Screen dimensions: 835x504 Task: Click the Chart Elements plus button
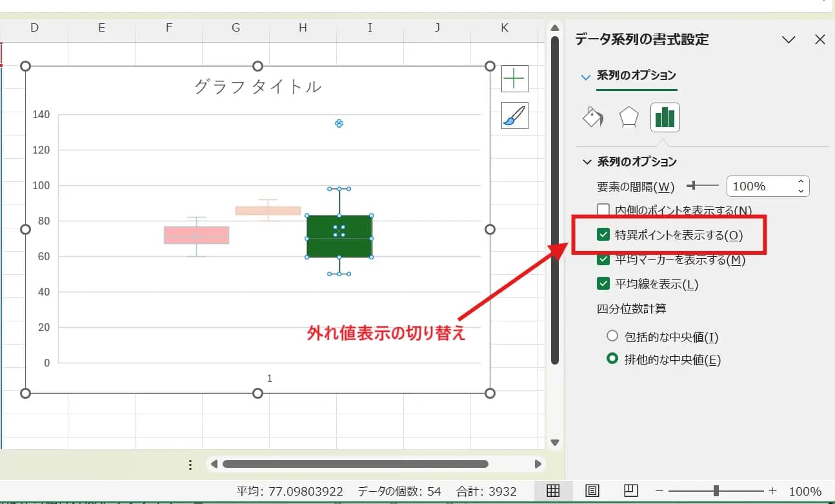click(x=514, y=78)
